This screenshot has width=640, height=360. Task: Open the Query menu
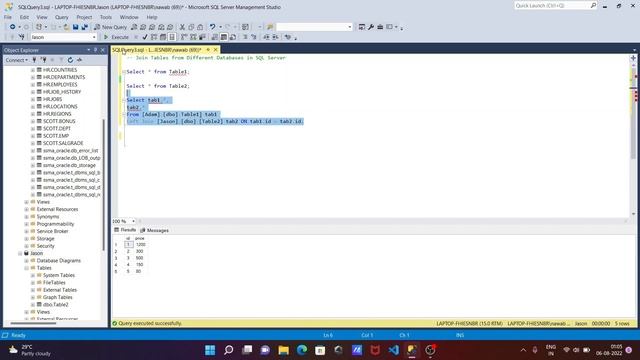pos(62,17)
